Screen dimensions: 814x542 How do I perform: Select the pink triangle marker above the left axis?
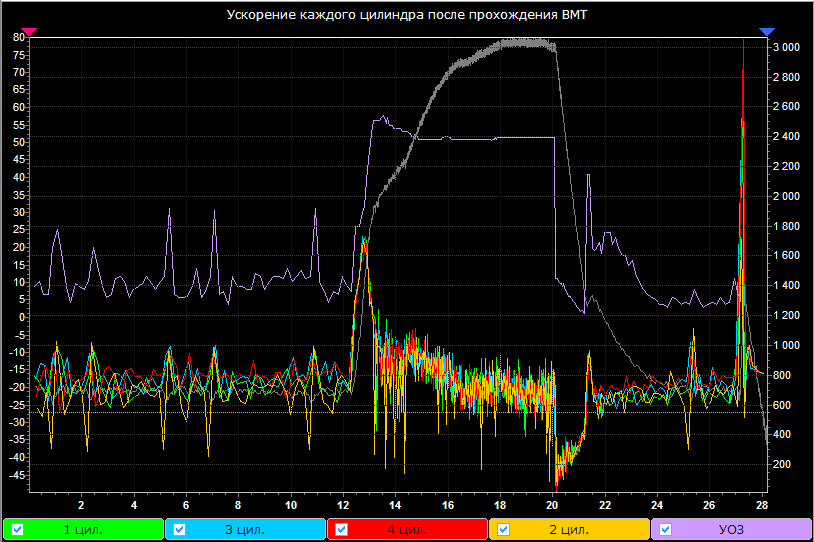[x=29, y=32]
